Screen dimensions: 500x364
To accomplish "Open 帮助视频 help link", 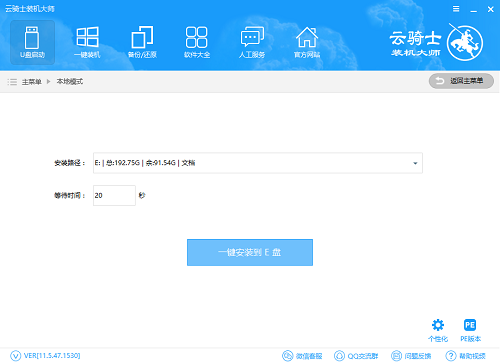I will (465, 356).
